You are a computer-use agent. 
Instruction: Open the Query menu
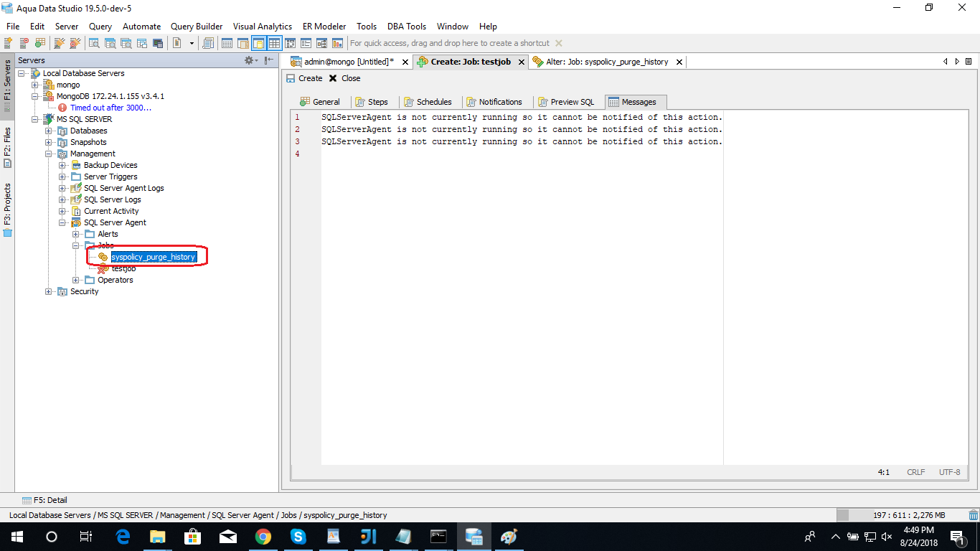coord(100,27)
